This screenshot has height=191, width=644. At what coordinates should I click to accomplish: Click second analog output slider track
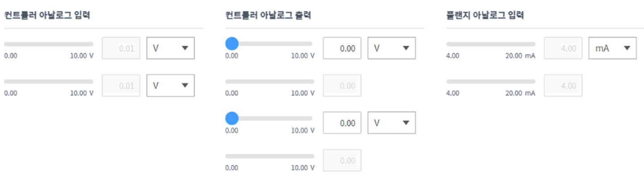pyautogui.click(x=270, y=82)
